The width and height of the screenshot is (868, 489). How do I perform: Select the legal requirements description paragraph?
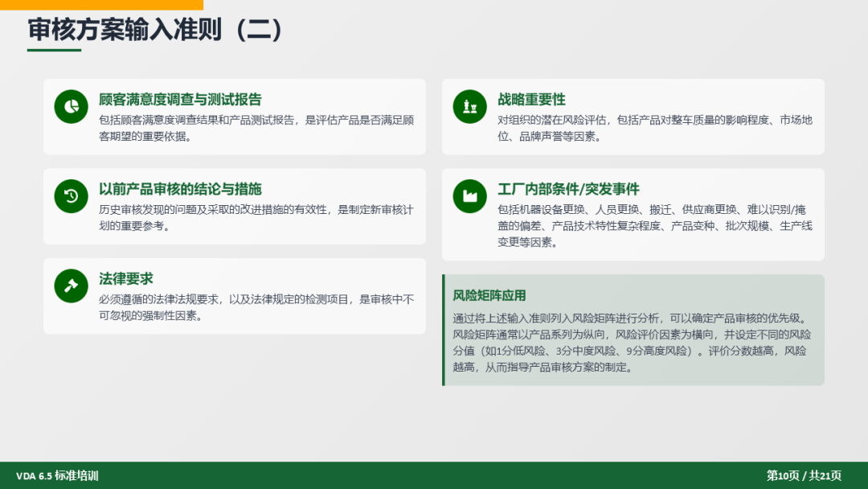click(x=256, y=307)
